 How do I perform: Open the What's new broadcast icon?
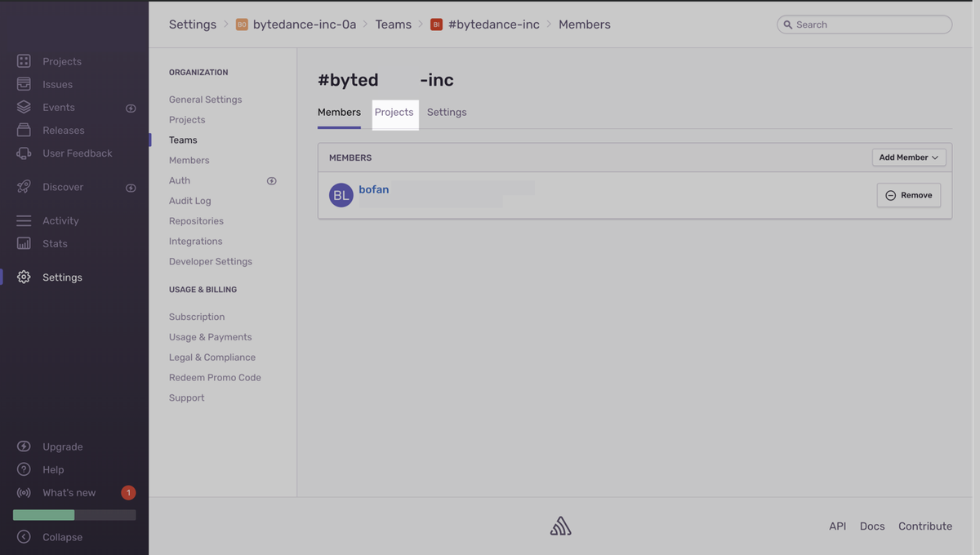24,492
